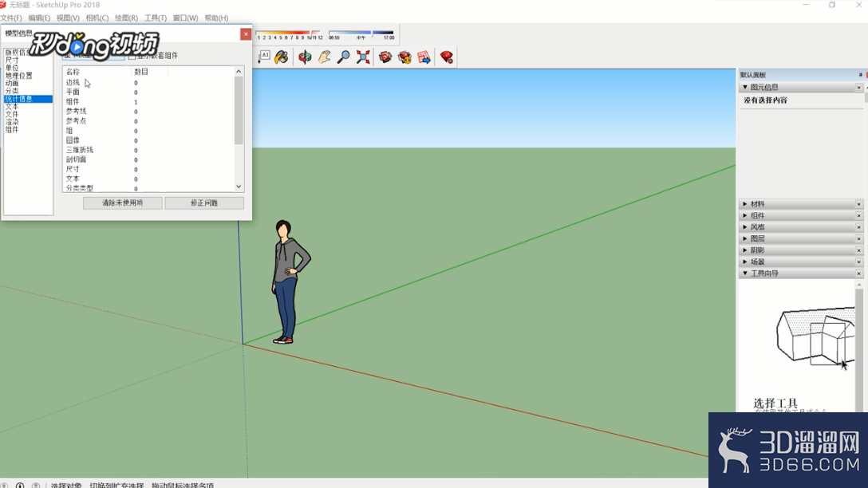This screenshot has width=868, height=488.
Task: Click the 图像 row in statistics table
Action: (x=148, y=140)
